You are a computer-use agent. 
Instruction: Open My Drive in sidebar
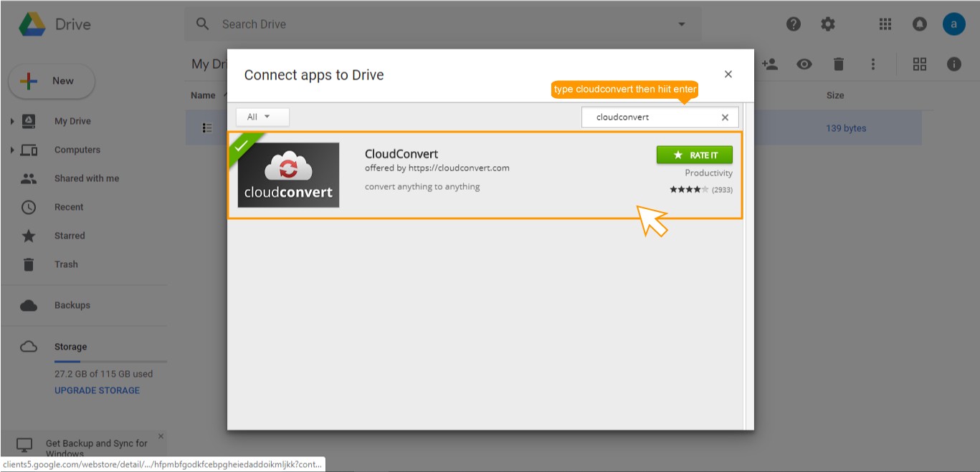[72, 121]
